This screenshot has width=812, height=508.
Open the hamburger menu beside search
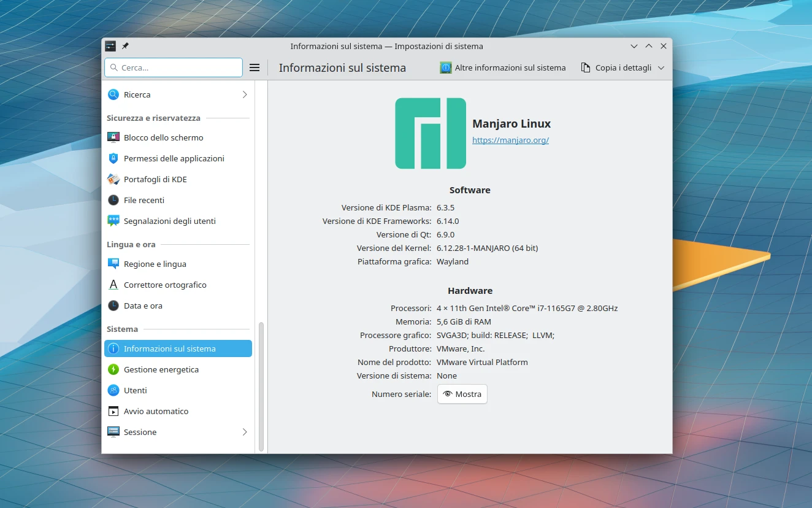pos(255,67)
